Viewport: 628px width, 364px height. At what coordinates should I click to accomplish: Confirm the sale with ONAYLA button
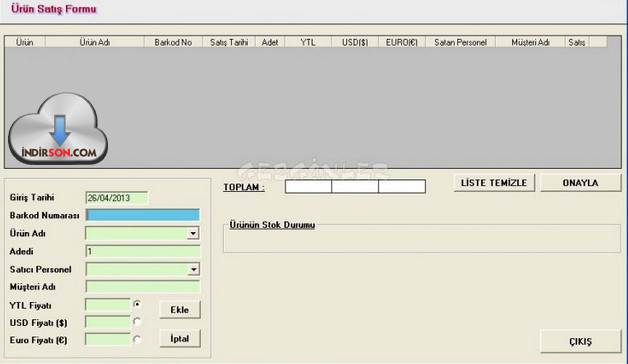tap(580, 183)
